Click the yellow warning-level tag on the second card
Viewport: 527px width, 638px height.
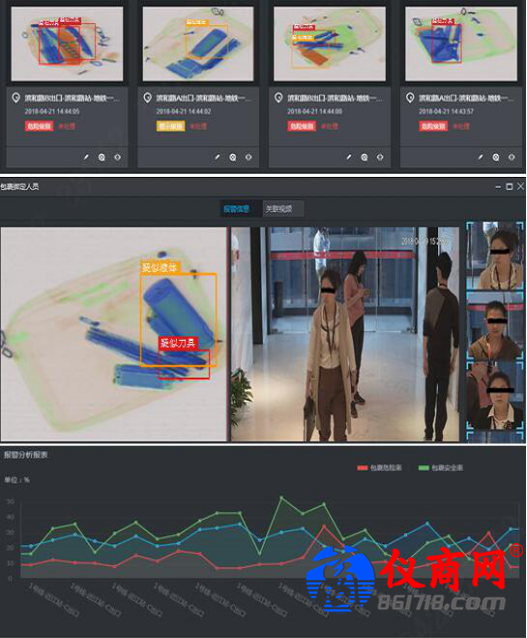click(x=171, y=126)
